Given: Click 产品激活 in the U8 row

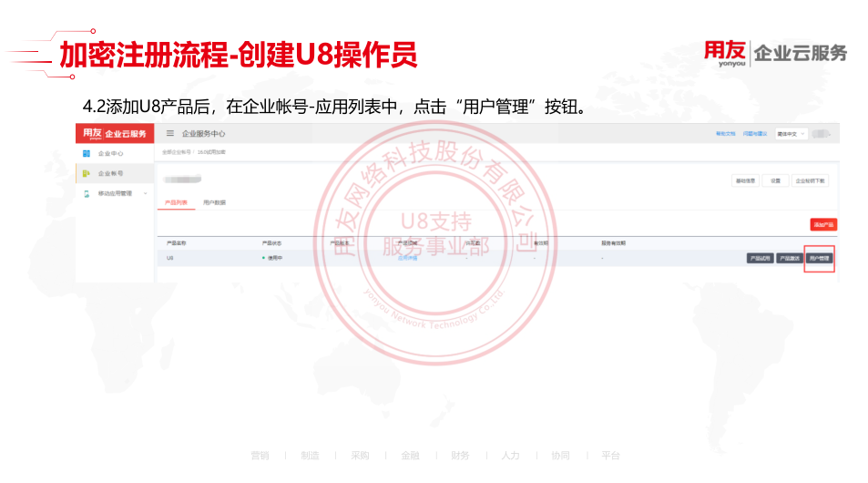Looking at the screenshot, I should tap(790, 258).
